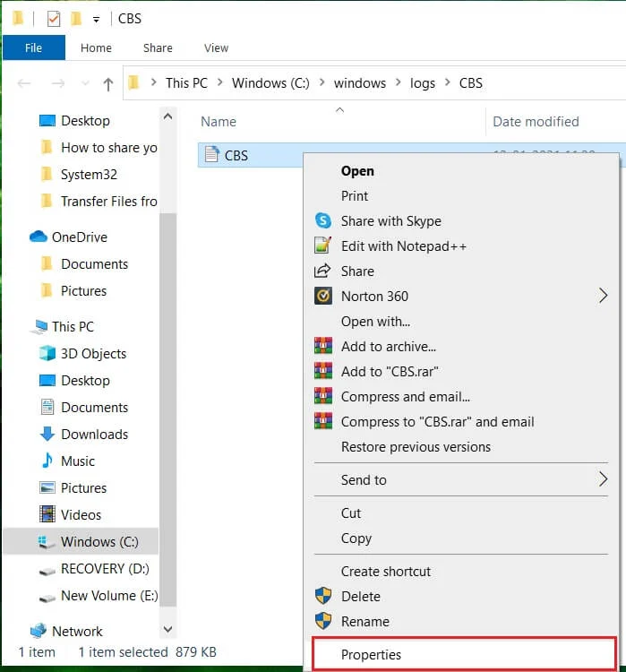The height and width of the screenshot is (672, 626).
Task: Click the Share arrow icon in context menu
Action: click(x=322, y=271)
